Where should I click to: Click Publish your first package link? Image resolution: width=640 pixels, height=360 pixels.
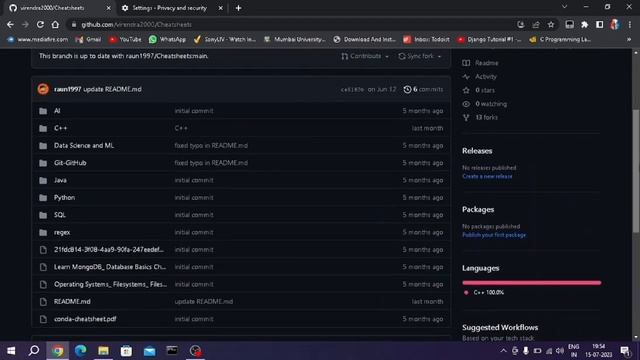pyautogui.click(x=494, y=235)
